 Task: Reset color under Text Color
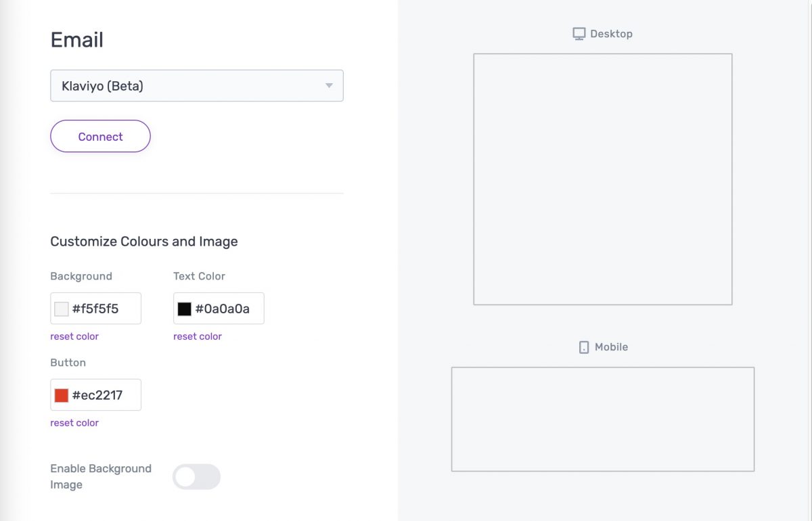[198, 336]
